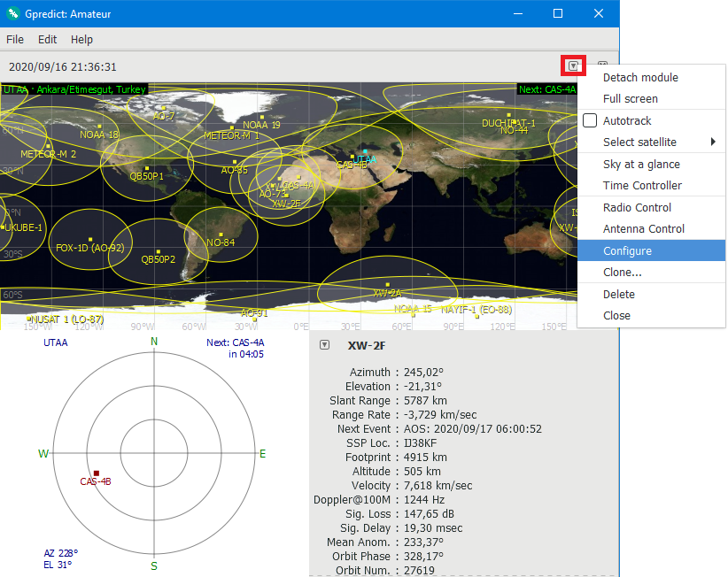The height and width of the screenshot is (577, 728).
Task: Click the Gpredict app icon in the title bar
Action: coord(12,13)
